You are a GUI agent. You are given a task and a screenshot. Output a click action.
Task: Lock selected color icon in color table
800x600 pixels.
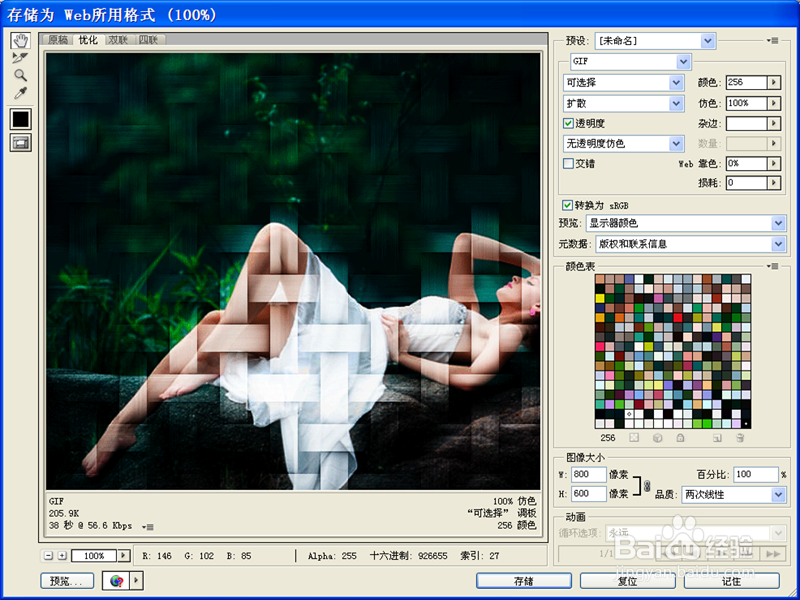pyautogui.click(x=680, y=438)
